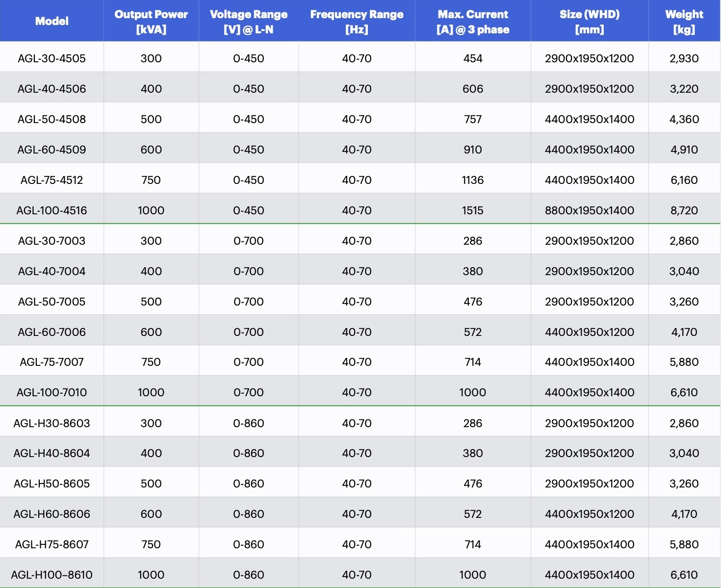
Task: Click the Size (WHD) column header
Action: [590, 21]
